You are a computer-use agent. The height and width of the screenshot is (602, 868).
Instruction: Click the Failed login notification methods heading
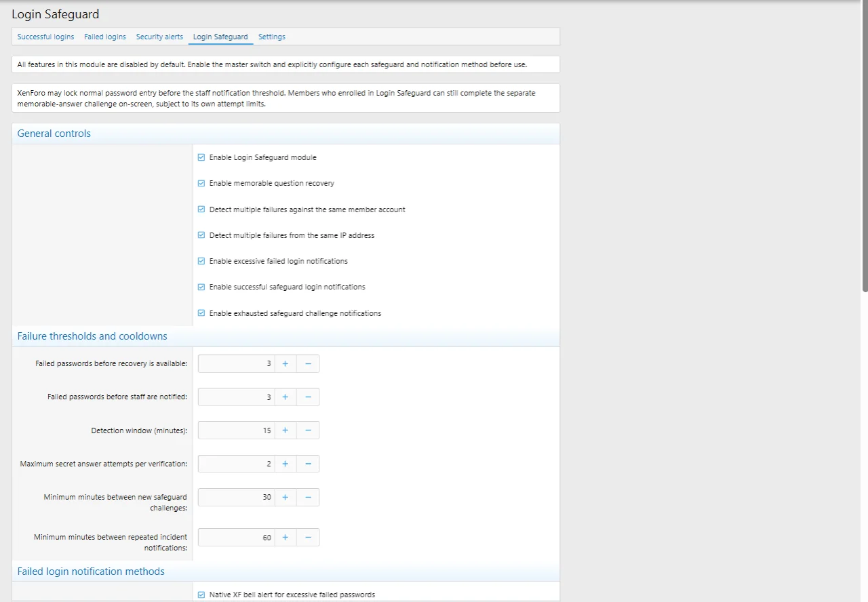[x=91, y=571]
